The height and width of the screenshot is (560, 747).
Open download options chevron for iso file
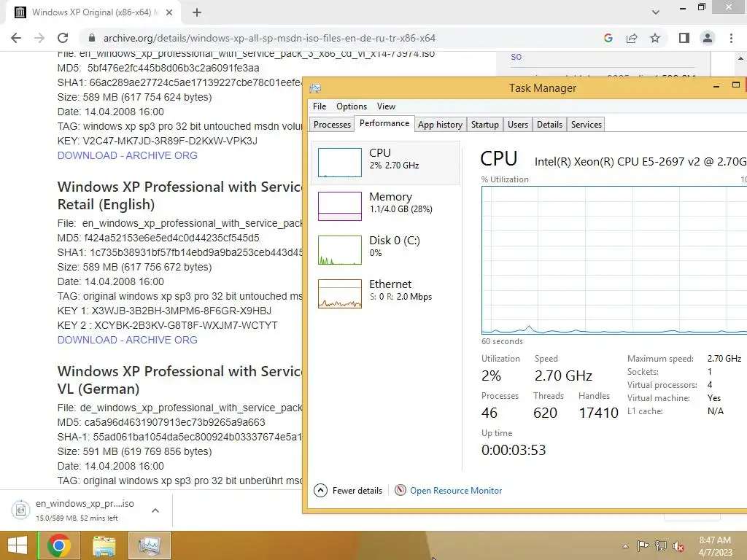point(155,510)
